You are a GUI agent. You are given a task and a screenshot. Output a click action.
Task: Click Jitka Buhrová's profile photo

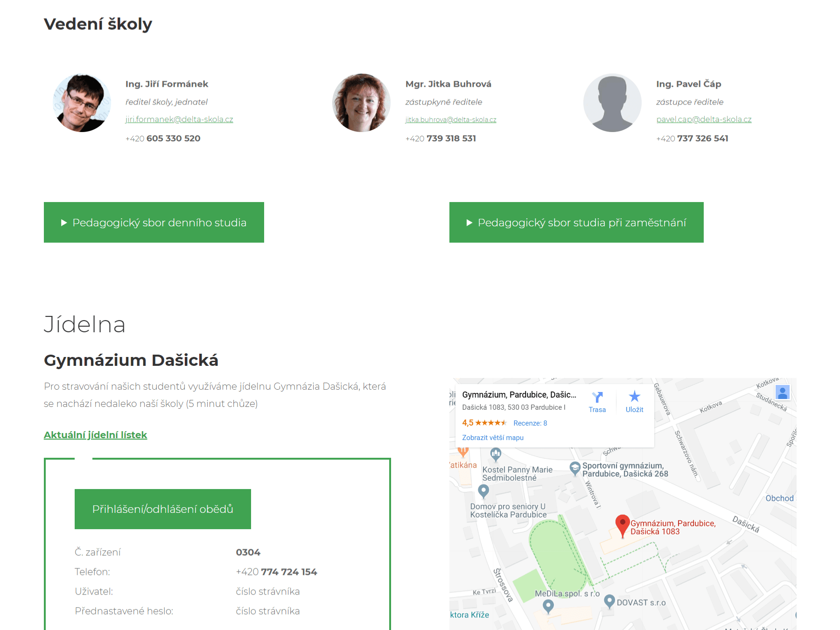[361, 103]
